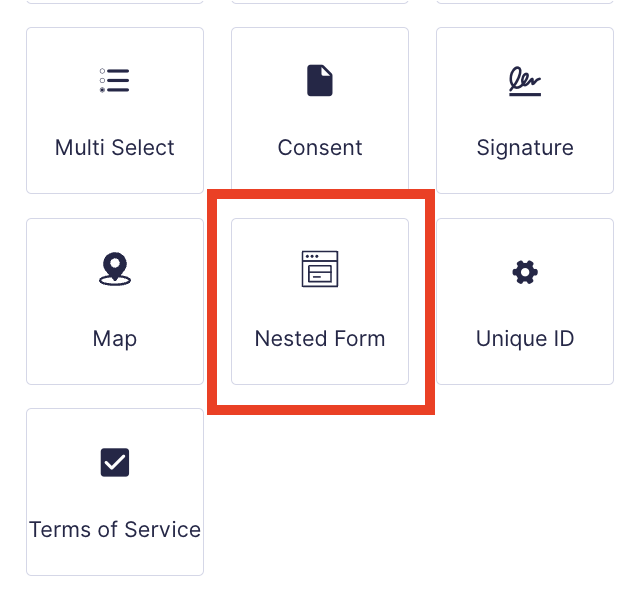
Task: Pick the Terms of Service tile
Action: 115,492
